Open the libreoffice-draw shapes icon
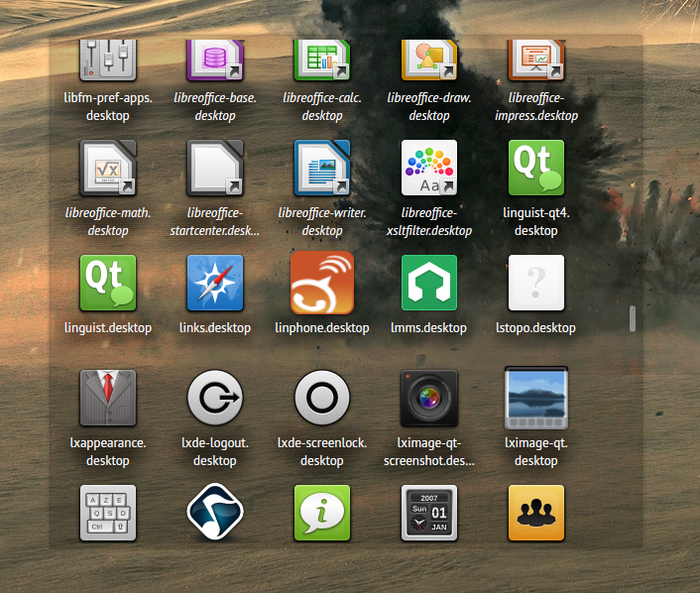The image size is (700, 593). click(x=429, y=59)
